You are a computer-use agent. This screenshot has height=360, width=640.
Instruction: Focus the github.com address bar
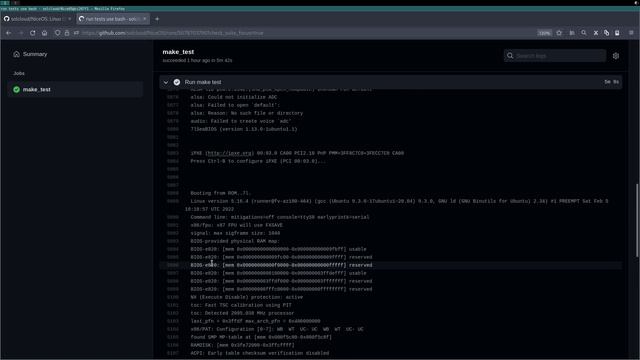click(x=306, y=33)
